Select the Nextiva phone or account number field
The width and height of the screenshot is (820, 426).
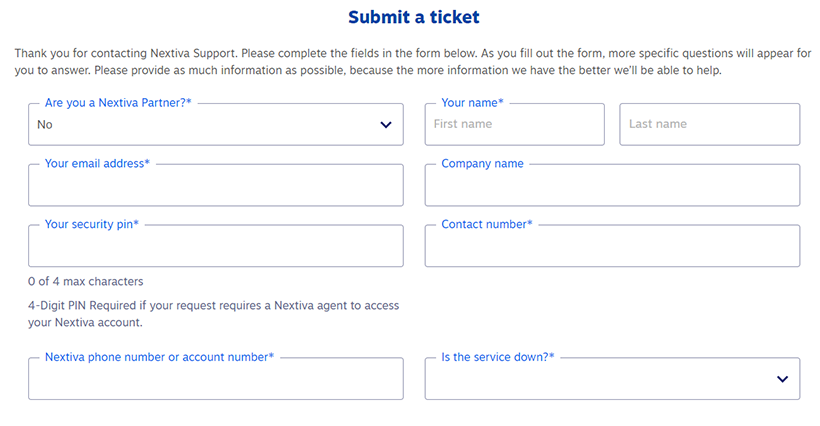[216, 378]
